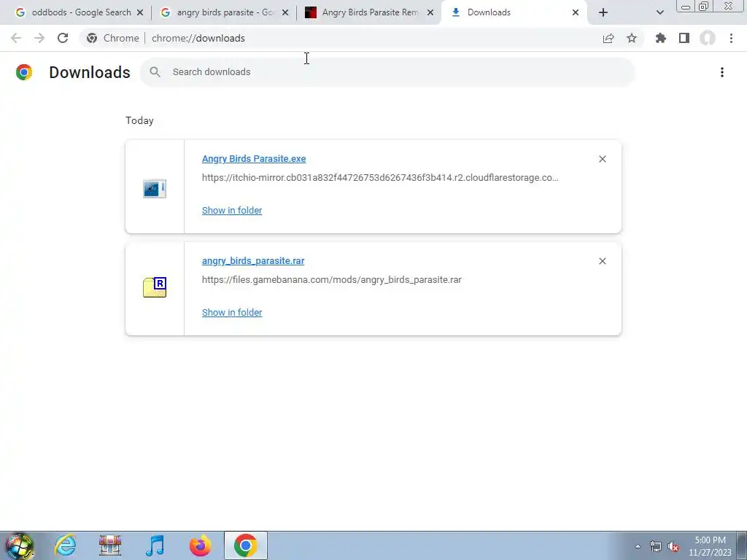Open Chrome's three-dot main menu
This screenshot has width=747, height=560.
pyautogui.click(x=731, y=38)
